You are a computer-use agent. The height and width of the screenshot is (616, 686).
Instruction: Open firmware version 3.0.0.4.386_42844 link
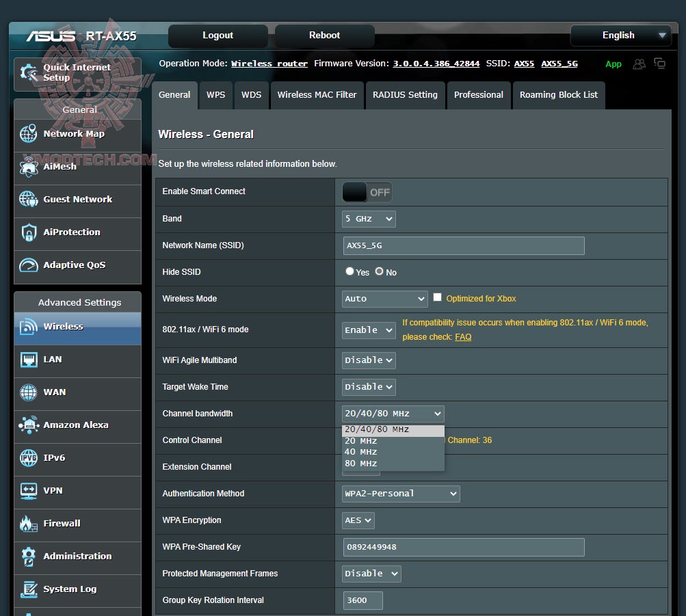tap(436, 64)
